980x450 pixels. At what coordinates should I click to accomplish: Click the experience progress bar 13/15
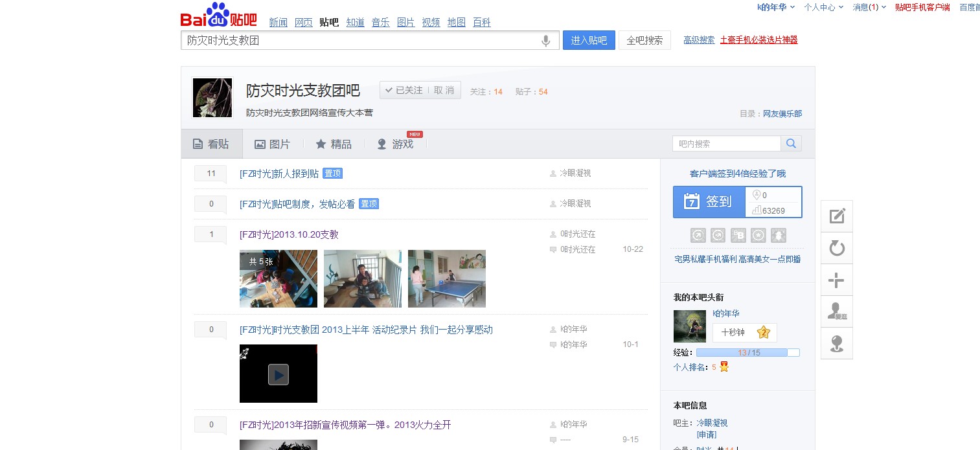pyautogui.click(x=747, y=353)
